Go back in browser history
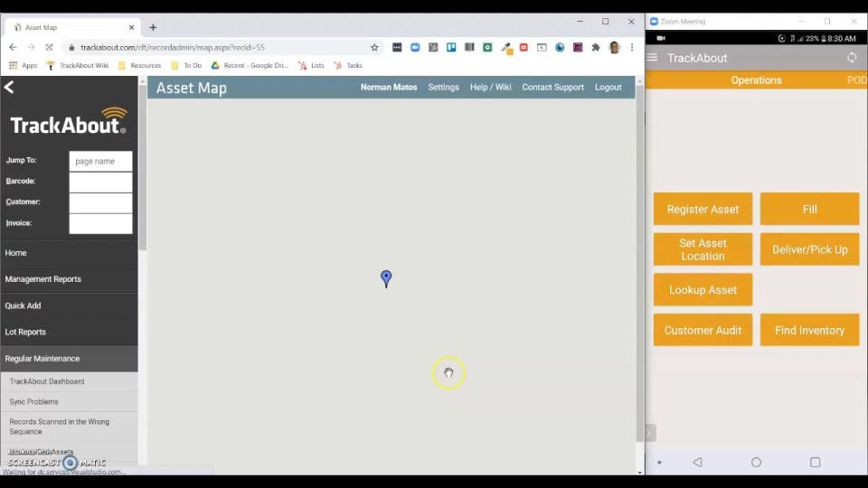The height and width of the screenshot is (488, 868). 13,48
